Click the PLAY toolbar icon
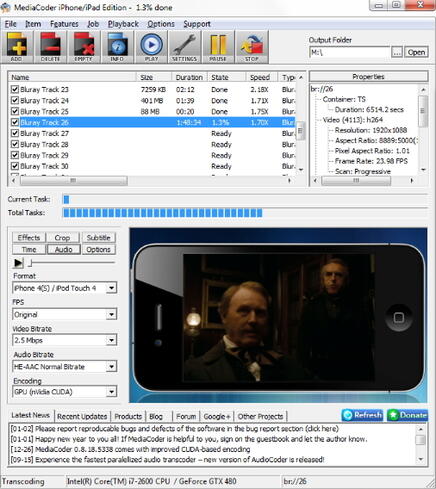Viewport: 436px width, 489px height. tap(151, 47)
